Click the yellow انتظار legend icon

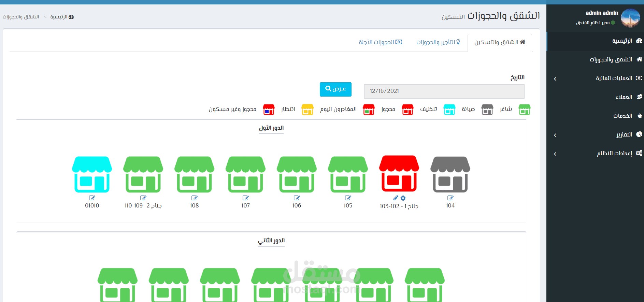coord(307,110)
